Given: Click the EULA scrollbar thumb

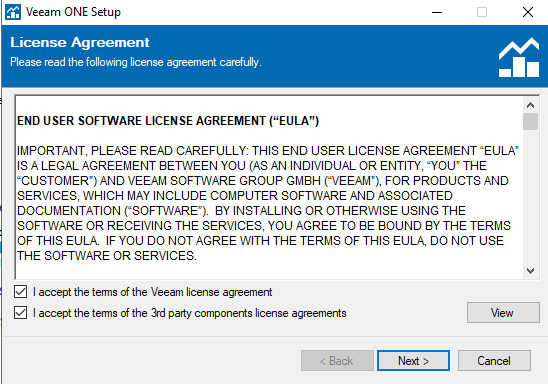Looking at the screenshot, I should tap(530, 121).
